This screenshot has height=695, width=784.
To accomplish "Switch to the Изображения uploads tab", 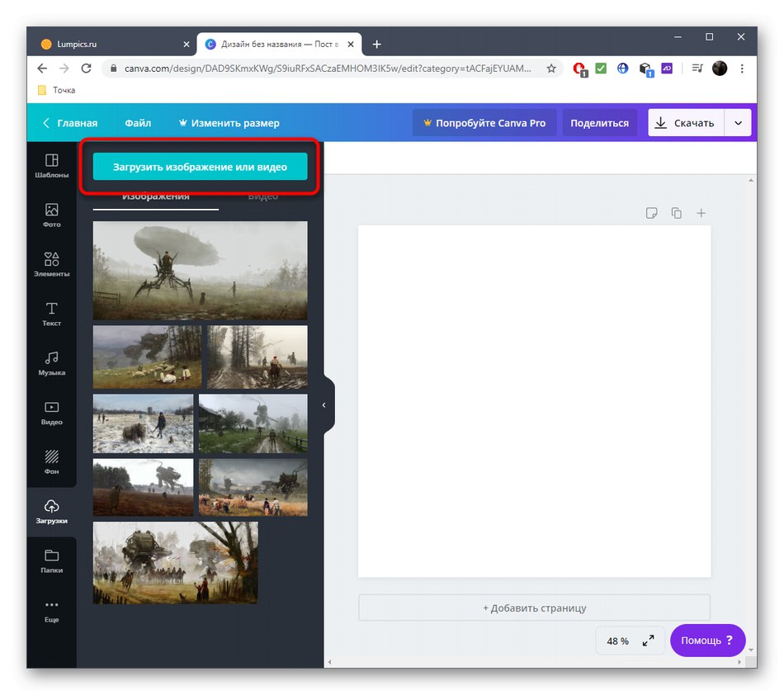I will pyautogui.click(x=155, y=197).
